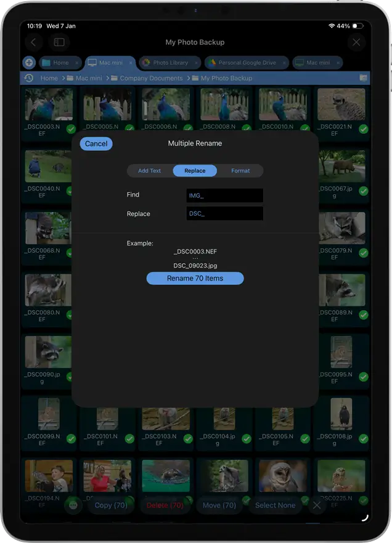Click Select None button
392x543 pixels.
(276, 505)
